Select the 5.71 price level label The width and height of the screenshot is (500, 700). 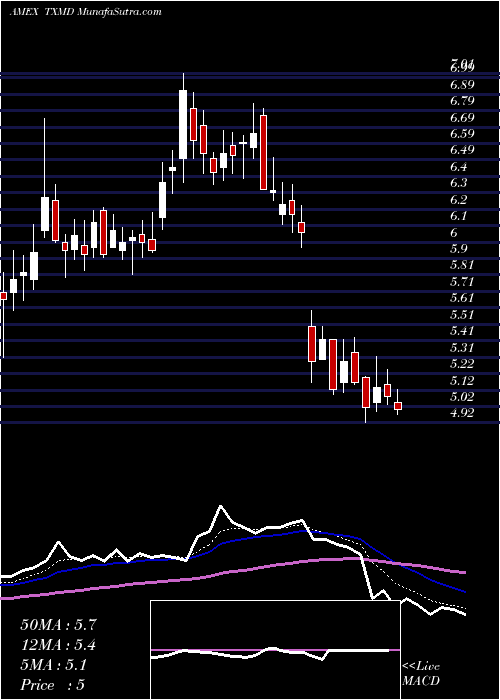point(462,282)
